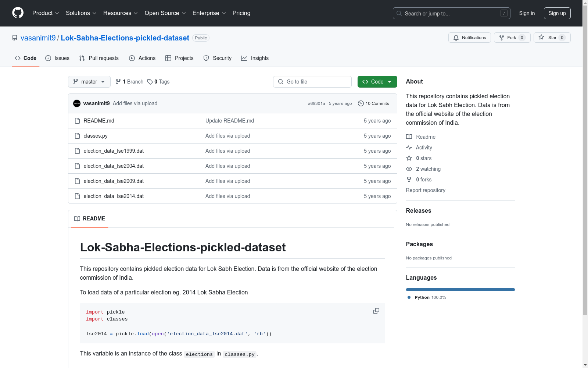The image size is (588, 368).
Task: Expand the Solutions menu
Action: 81,13
